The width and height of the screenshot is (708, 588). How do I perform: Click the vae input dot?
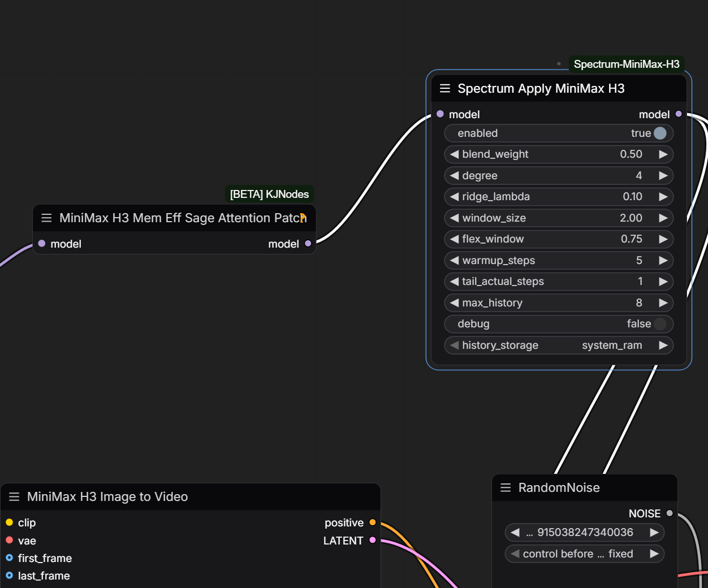9,541
